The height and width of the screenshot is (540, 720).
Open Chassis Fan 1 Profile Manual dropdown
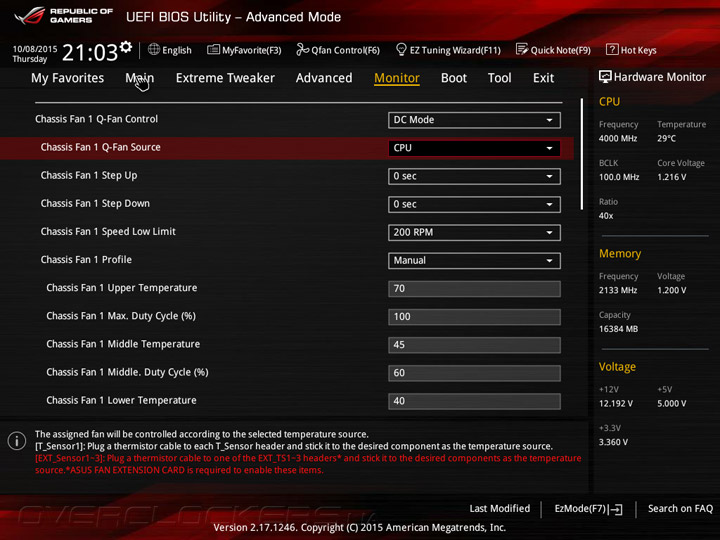pos(474,260)
